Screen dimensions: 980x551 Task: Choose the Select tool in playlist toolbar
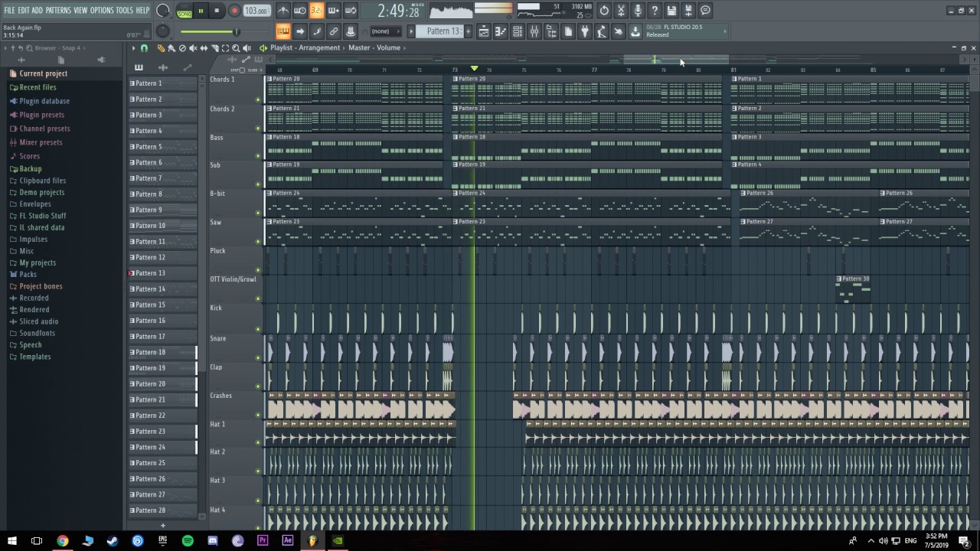click(225, 47)
